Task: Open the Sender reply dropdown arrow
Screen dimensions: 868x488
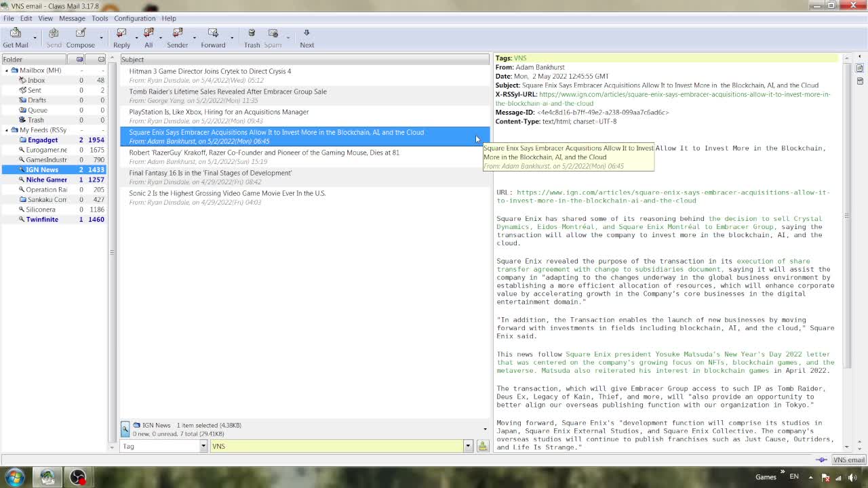Action: (x=194, y=38)
